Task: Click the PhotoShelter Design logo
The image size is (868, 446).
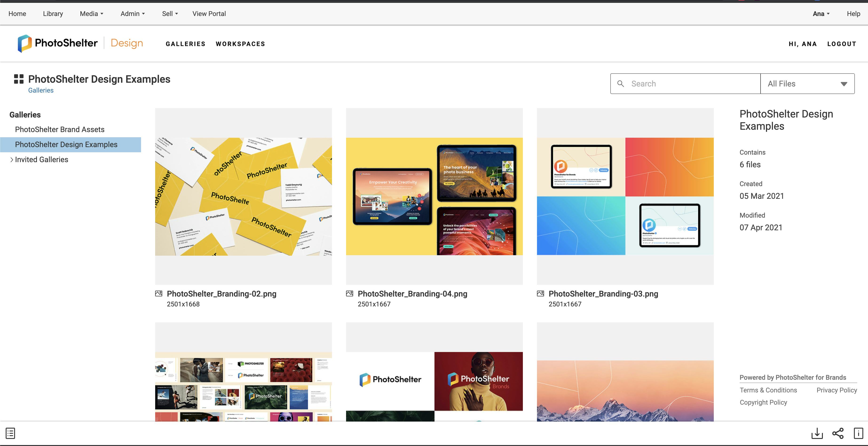Action: click(80, 43)
